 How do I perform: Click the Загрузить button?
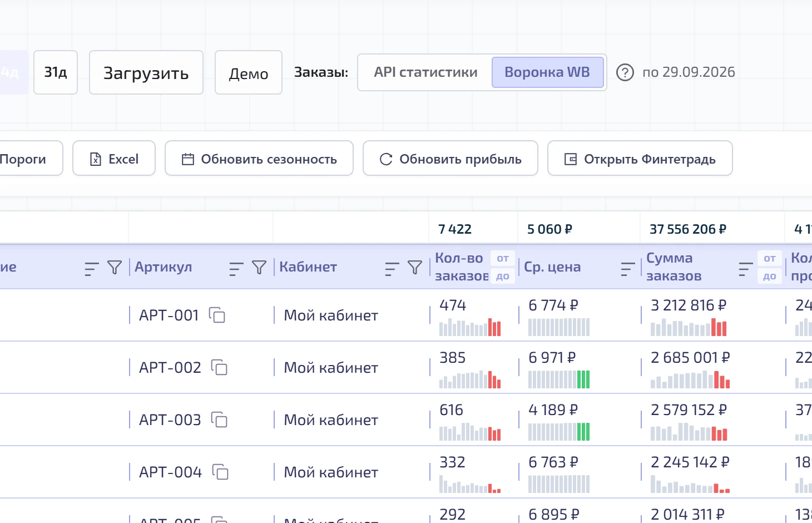point(146,72)
